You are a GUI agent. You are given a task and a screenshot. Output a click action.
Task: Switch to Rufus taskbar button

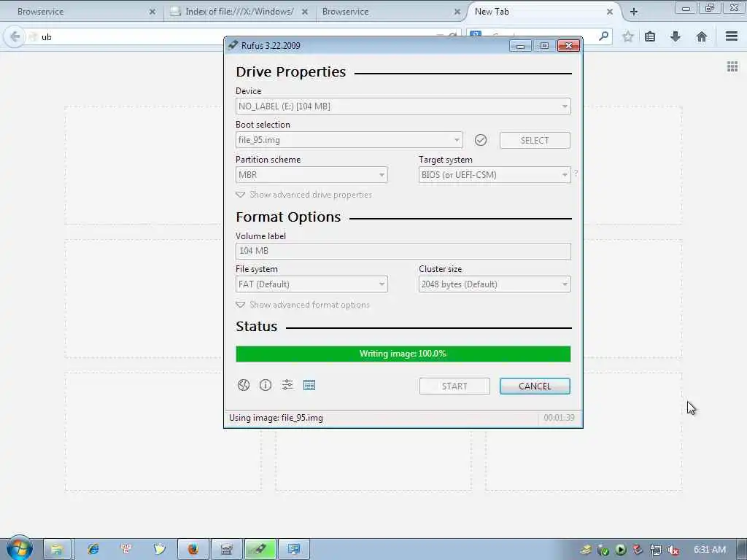tap(260, 549)
